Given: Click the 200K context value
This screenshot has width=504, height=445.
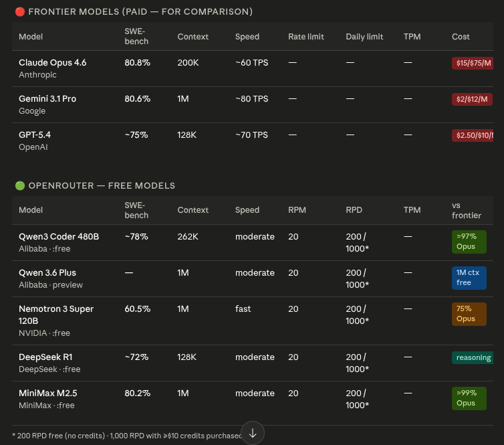Looking at the screenshot, I should (188, 62).
